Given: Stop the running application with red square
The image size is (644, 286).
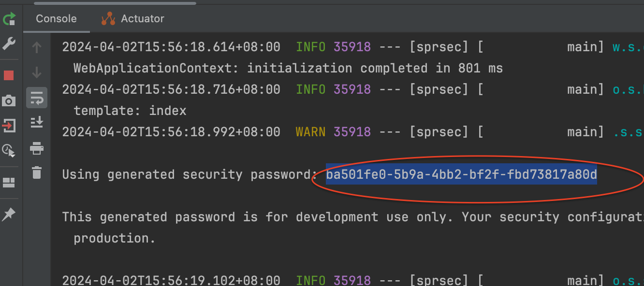Looking at the screenshot, I should click(9, 75).
